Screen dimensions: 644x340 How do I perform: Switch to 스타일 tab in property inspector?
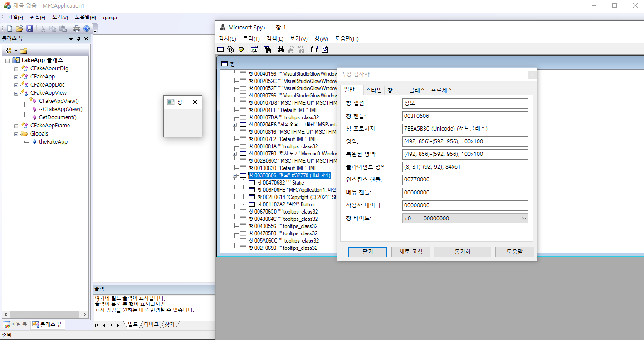click(374, 90)
